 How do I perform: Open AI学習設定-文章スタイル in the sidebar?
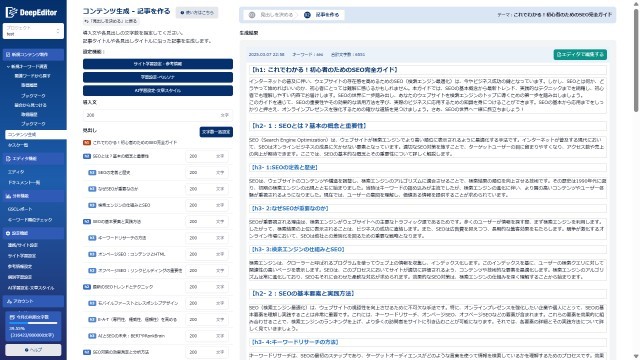point(31,288)
